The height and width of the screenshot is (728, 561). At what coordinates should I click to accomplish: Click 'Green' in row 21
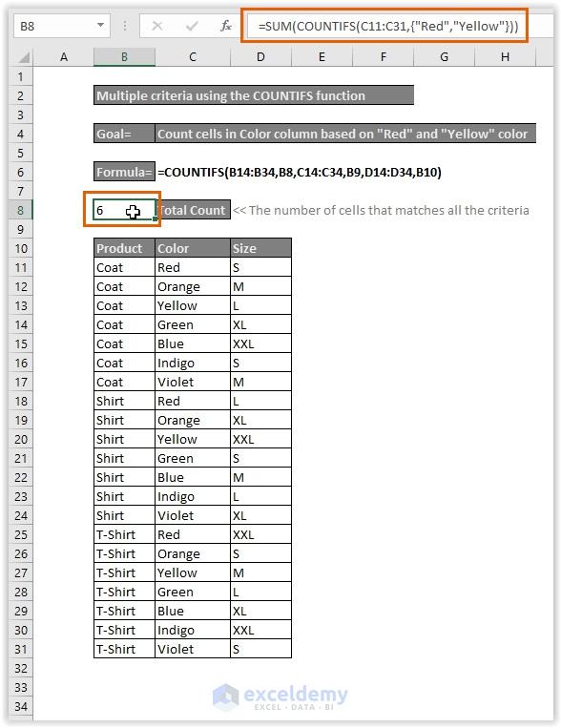[193, 458]
